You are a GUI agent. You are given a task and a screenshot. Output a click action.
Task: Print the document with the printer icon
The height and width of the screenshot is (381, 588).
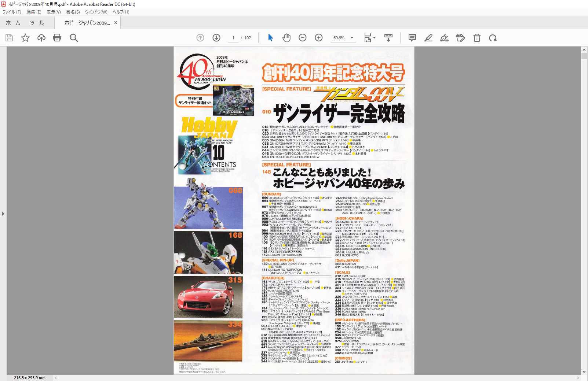(57, 38)
